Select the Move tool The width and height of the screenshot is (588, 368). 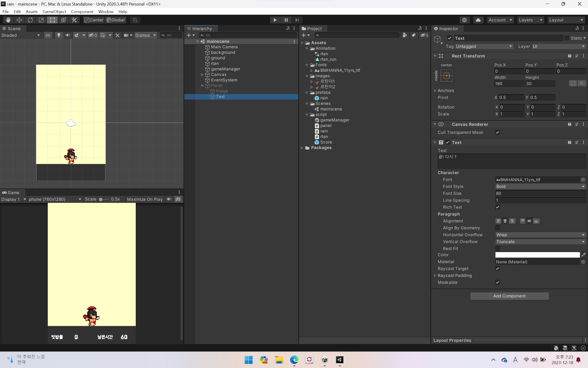click(19, 20)
